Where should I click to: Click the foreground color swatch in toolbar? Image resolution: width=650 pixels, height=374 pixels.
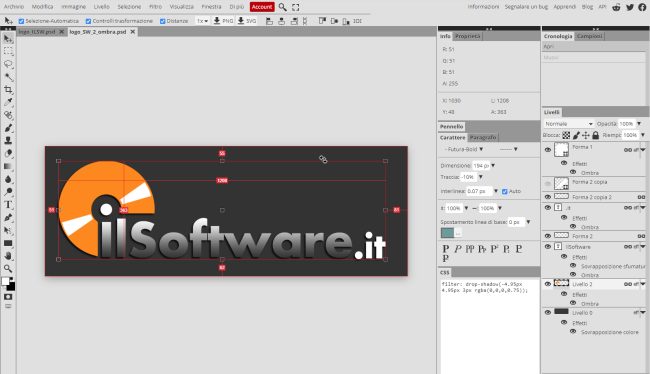point(5,281)
